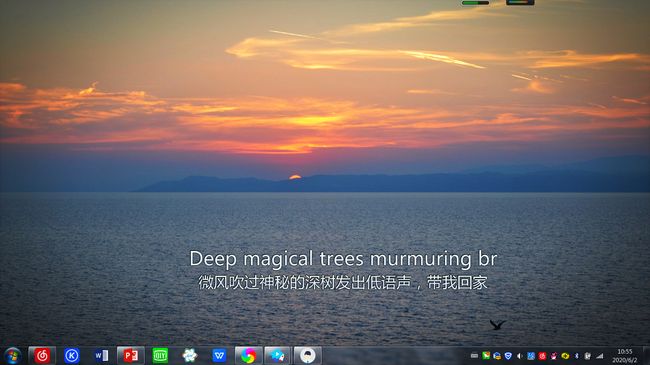Click the Chinese lyric translation line
650x365 pixels.
[x=343, y=282]
